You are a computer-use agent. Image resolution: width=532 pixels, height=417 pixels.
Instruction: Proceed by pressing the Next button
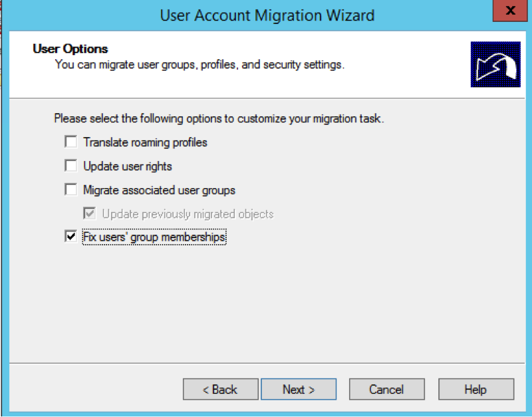pyautogui.click(x=299, y=390)
